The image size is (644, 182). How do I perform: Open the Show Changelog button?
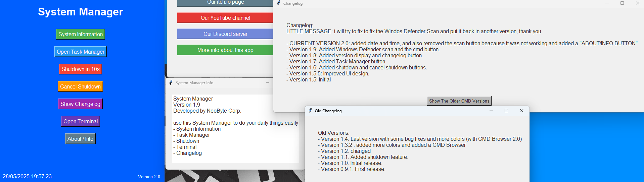tap(80, 104)
